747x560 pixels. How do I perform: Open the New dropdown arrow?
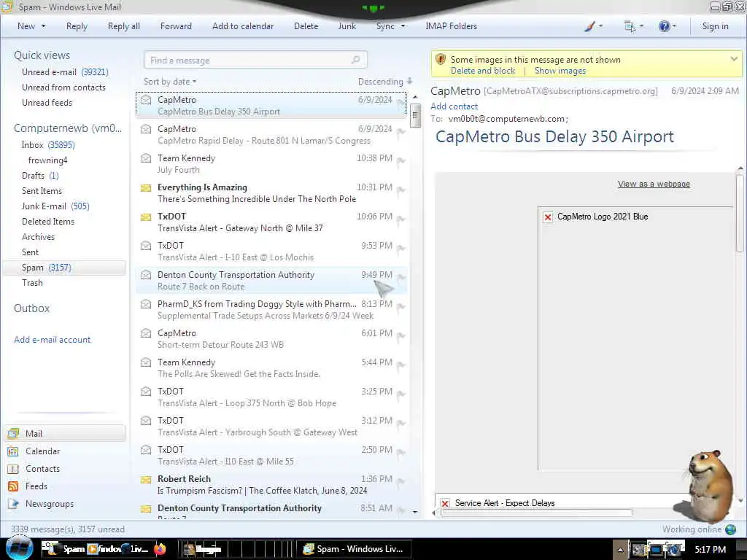[x=43, y=26]
